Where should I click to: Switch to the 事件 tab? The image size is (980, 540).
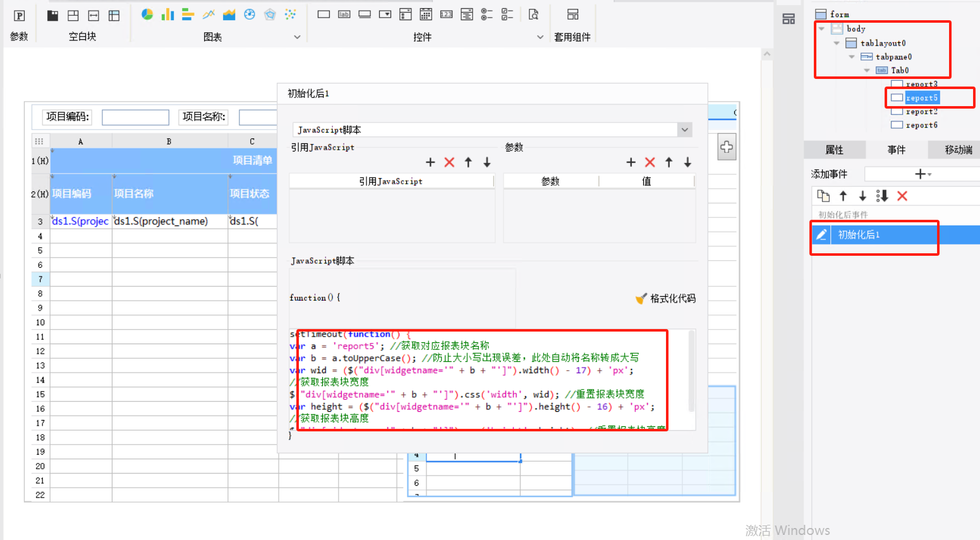coord(896,150)
